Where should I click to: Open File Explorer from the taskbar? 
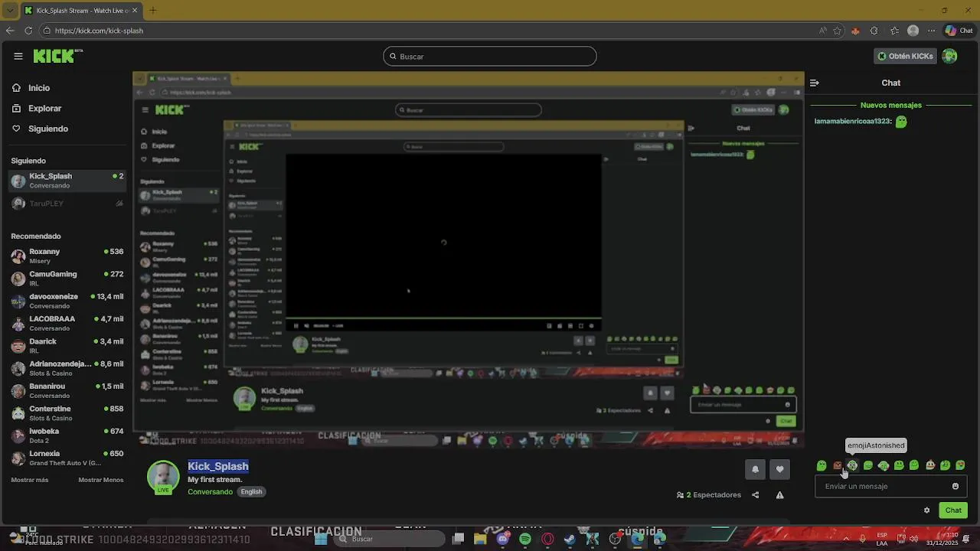(480, 539)
